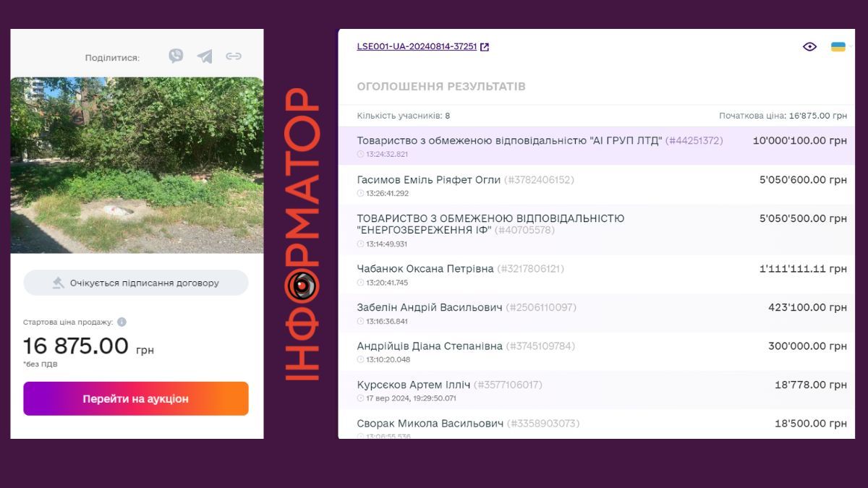Click the external link icon near auction ID
Image resolution: width=868 pixels, height=488 pixels.
coord(485,47)
